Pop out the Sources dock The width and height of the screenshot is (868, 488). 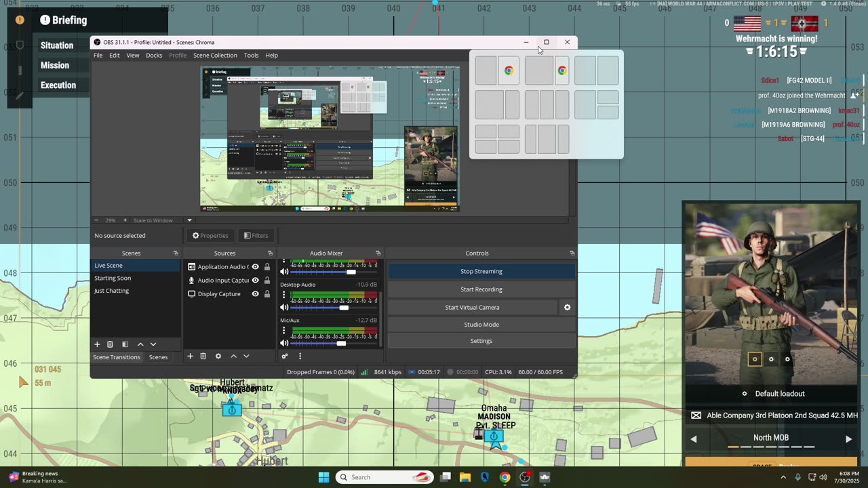tap(270, 253)
